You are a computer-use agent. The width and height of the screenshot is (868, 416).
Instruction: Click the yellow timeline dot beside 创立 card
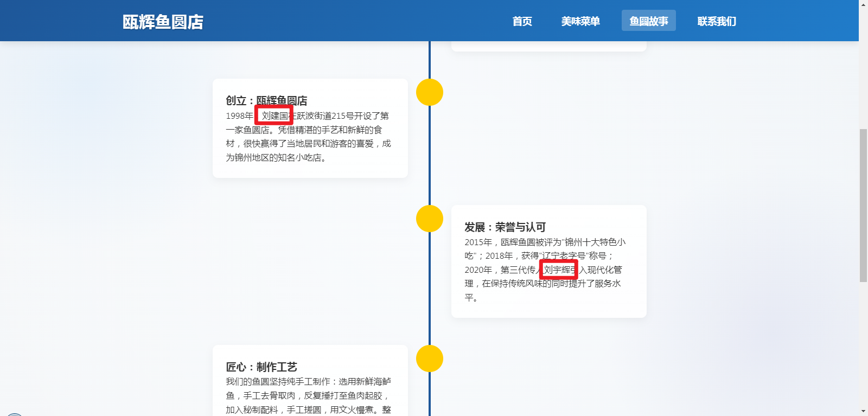coord(430,92)
